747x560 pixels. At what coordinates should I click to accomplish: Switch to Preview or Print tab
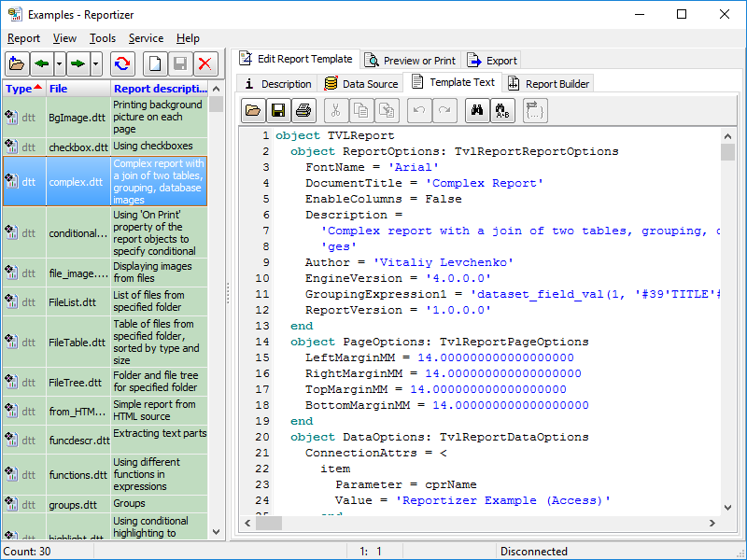pos(411,61)
